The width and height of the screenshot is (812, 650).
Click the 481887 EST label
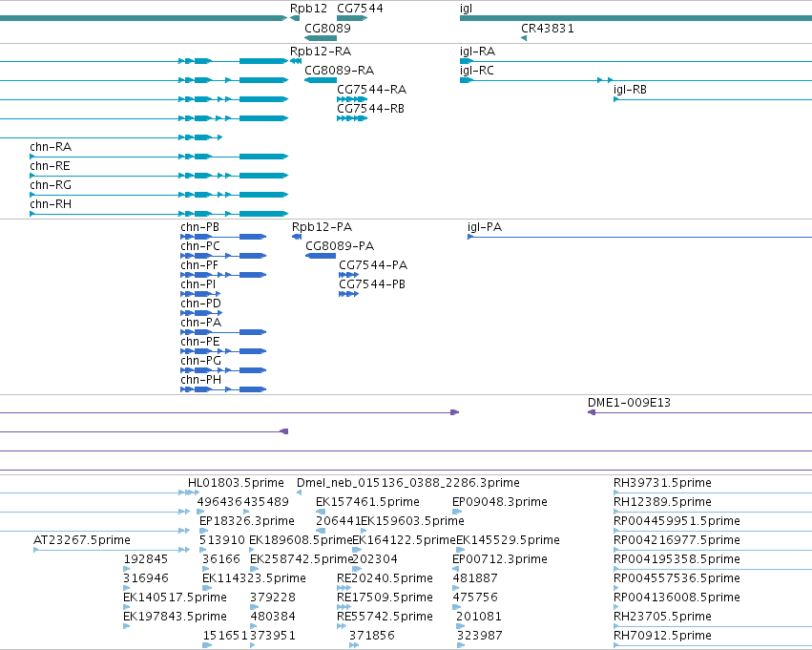(x=475, y=579)
